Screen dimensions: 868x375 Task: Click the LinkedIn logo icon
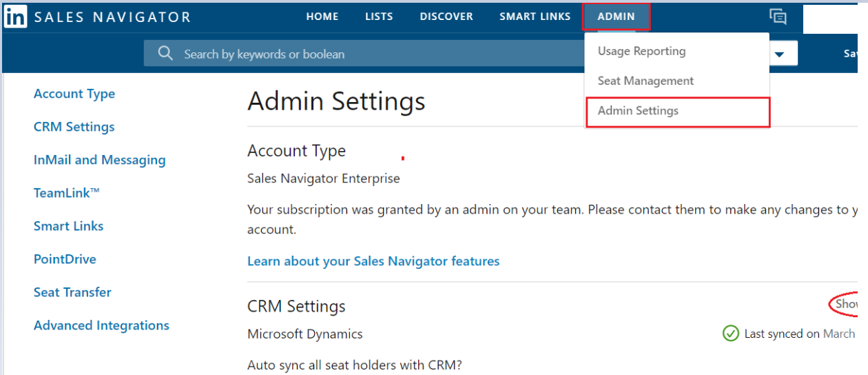tap(15, 17)
